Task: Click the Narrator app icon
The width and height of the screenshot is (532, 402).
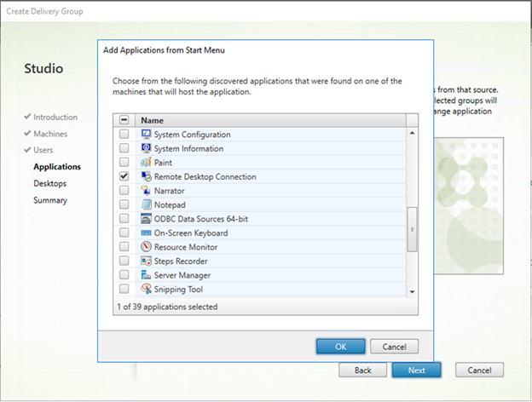Action: (146, 191)
